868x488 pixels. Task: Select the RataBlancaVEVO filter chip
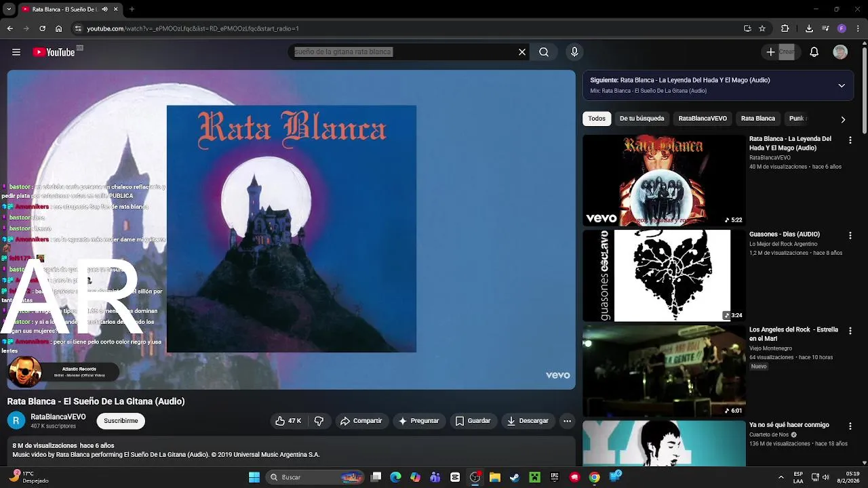703,119
